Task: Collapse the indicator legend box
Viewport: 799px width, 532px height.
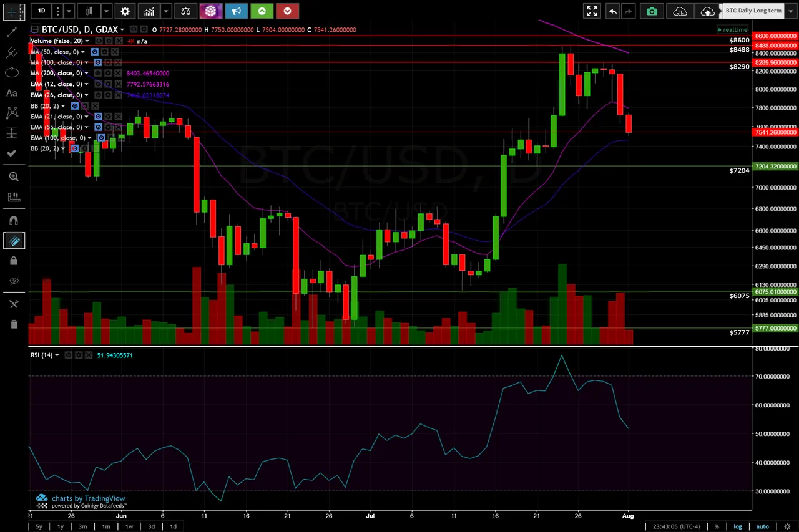Action: coord(35,29)
